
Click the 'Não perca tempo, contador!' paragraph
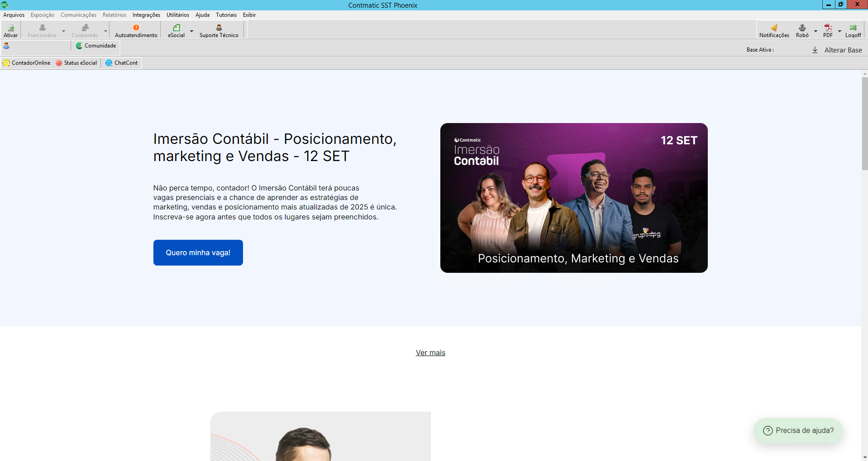coord(275,202)
